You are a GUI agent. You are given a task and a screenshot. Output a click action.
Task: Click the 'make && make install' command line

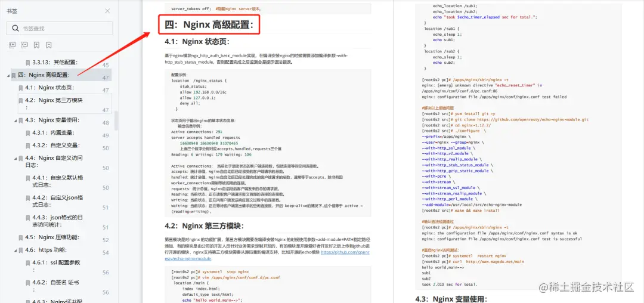460,210
